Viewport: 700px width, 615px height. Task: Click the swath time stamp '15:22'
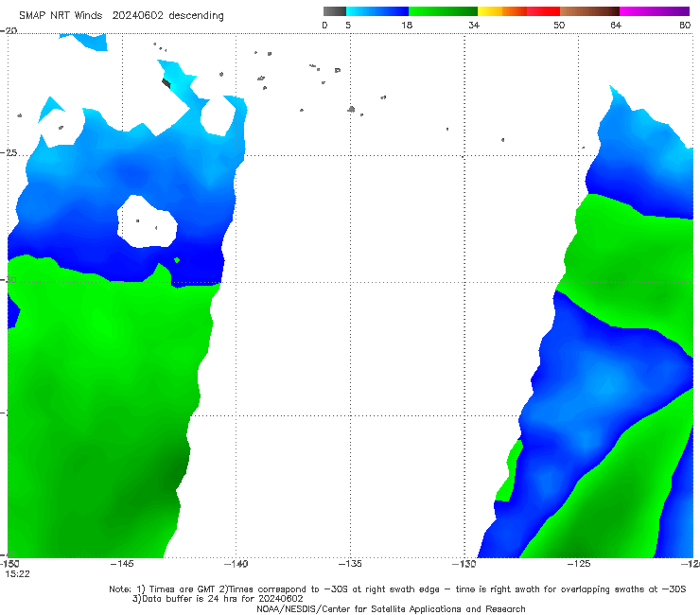[x=17, y=574]
